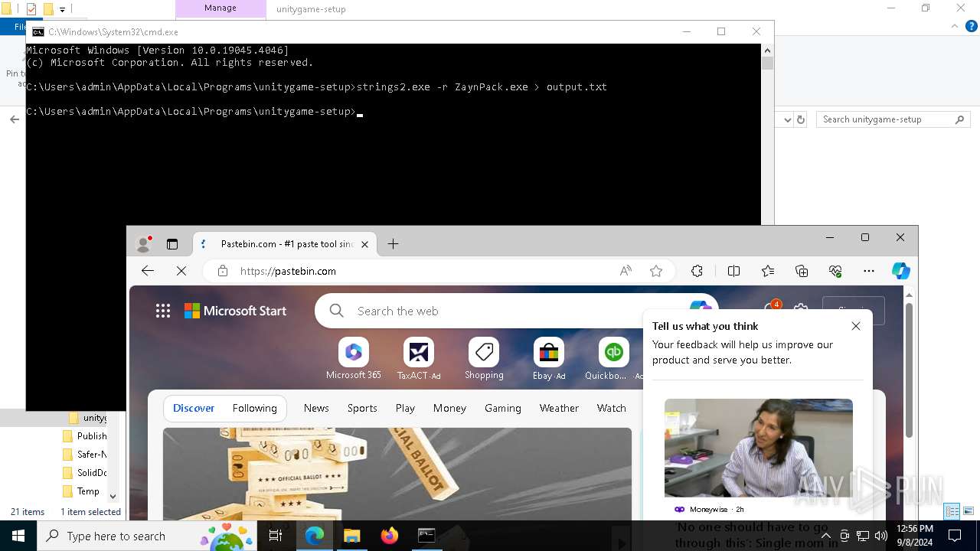The image size is (980, 551).
Task: Open the Moneywise article thumbnail
Action: click(759, 448)
